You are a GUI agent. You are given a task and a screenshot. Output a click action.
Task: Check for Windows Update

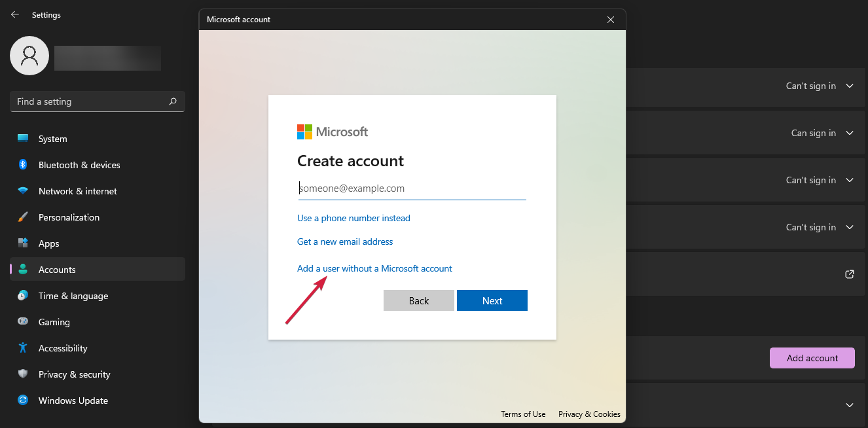tap(73, 400)
